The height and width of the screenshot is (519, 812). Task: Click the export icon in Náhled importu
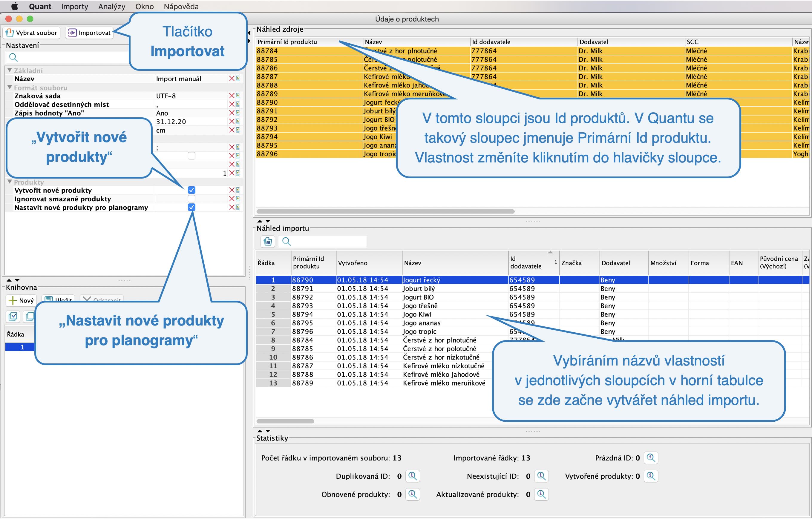pyautogui.click(x=268, y=241)
